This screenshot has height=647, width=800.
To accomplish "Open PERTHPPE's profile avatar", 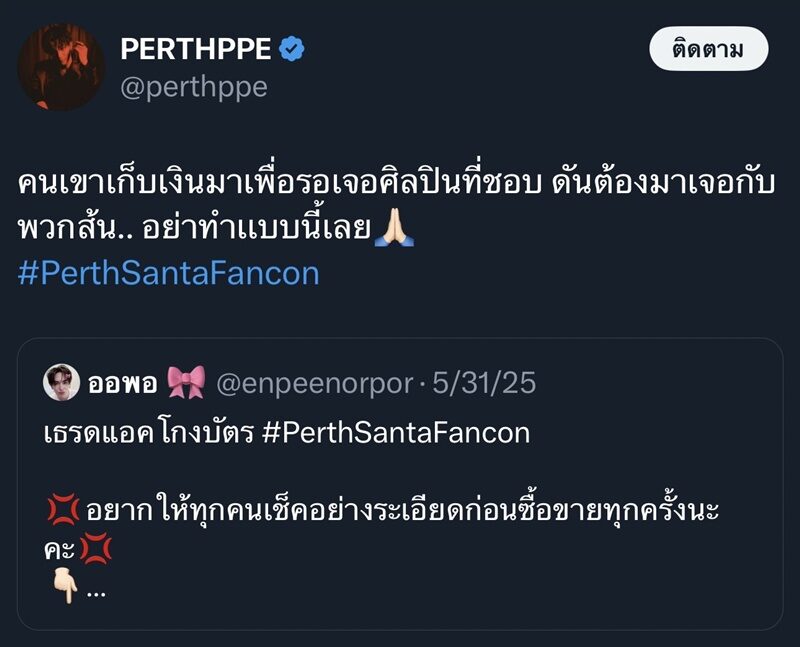I will pos(61,66).
